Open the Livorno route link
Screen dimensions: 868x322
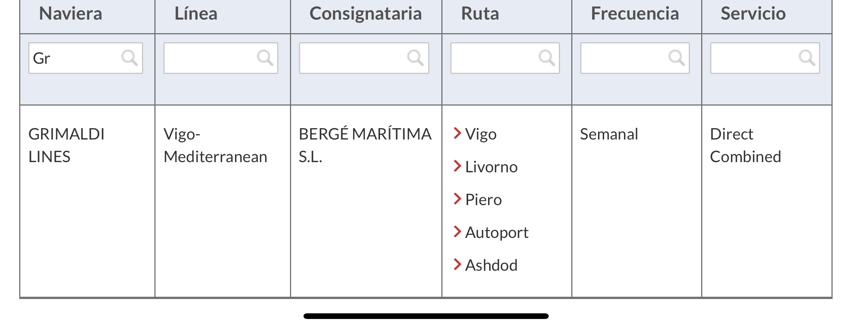491,167
